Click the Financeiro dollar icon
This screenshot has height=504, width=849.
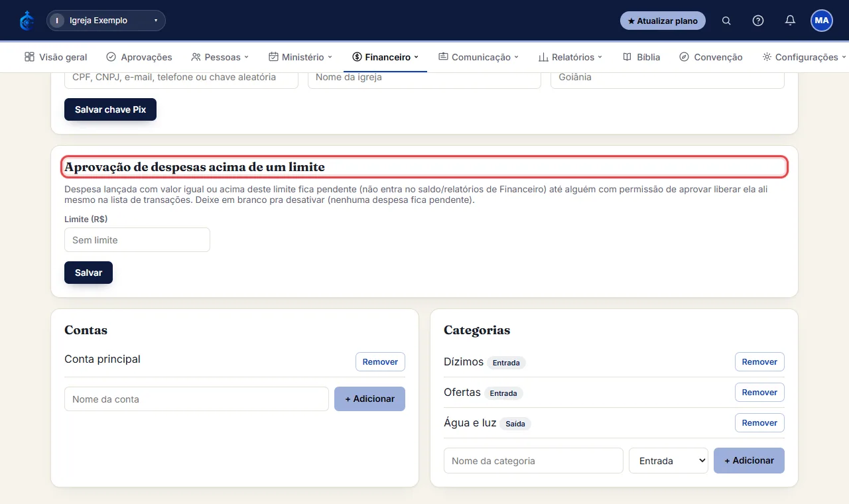click(357, 57)
